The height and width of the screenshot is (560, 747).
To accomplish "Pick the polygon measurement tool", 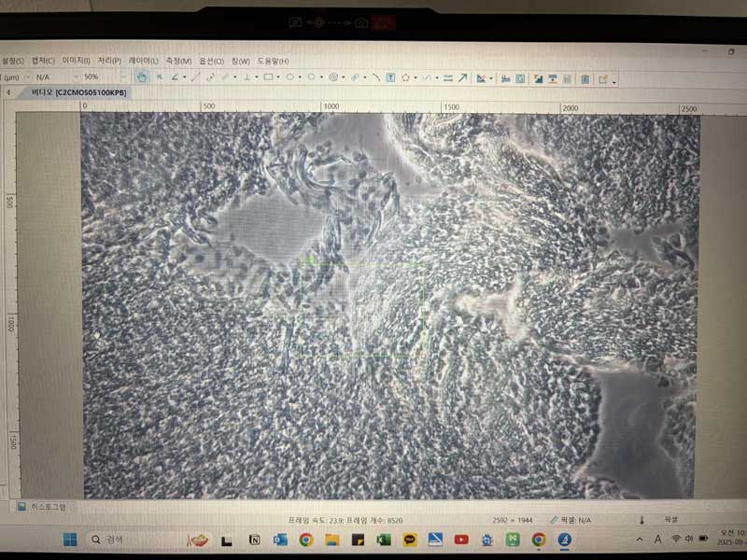I will [x=406, y=78].
